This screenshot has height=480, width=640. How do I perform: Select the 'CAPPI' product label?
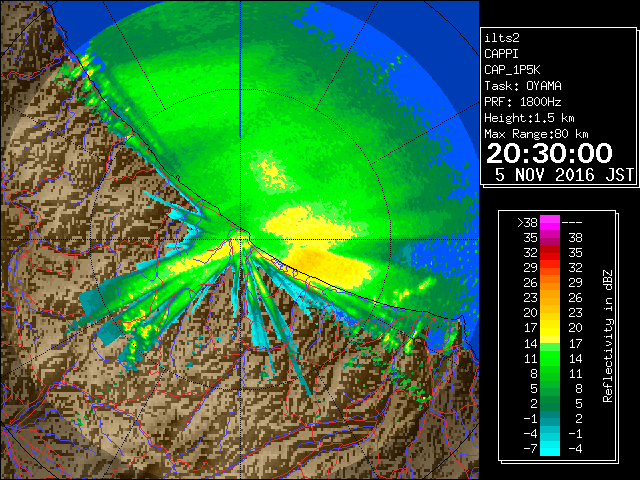pos(501,54)
